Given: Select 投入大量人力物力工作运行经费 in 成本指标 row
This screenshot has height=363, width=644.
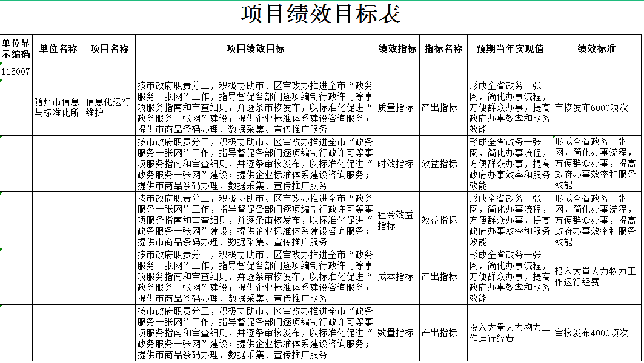Looking at the screenshot, I should (597, 276).
